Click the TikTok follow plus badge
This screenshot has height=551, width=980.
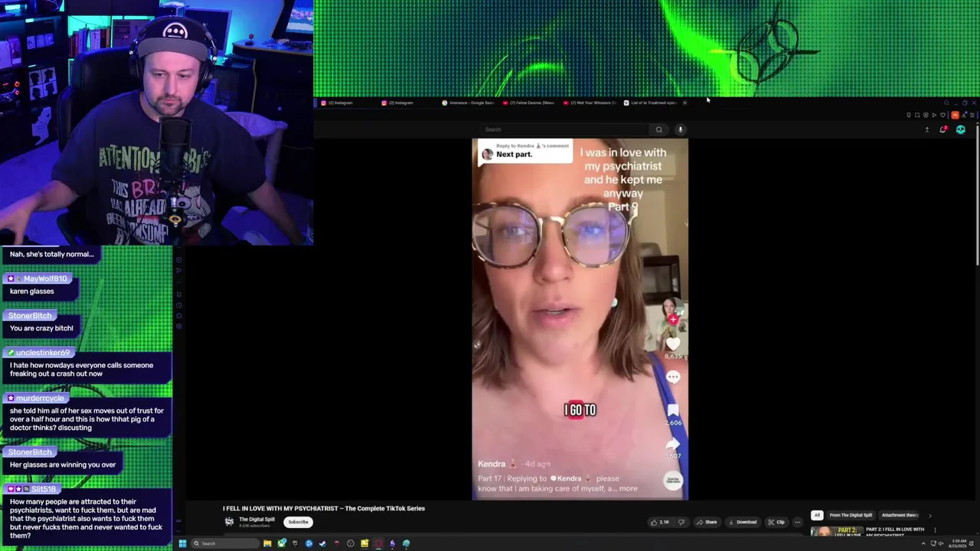coord(673,320)
